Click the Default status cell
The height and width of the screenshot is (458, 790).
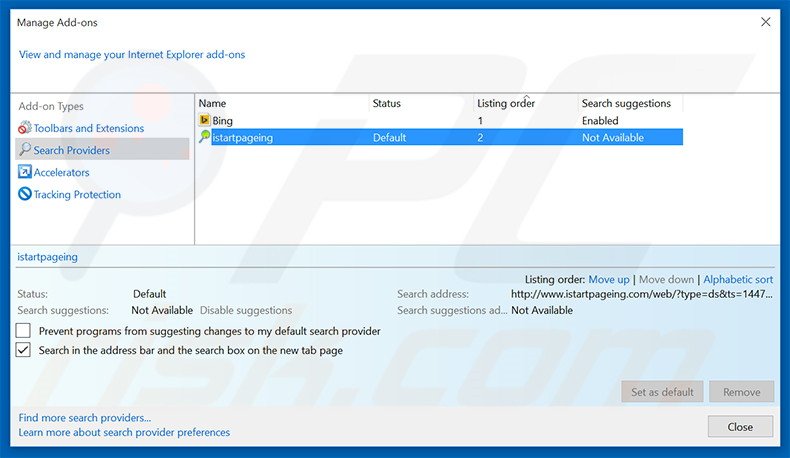[x=389, y=138]
